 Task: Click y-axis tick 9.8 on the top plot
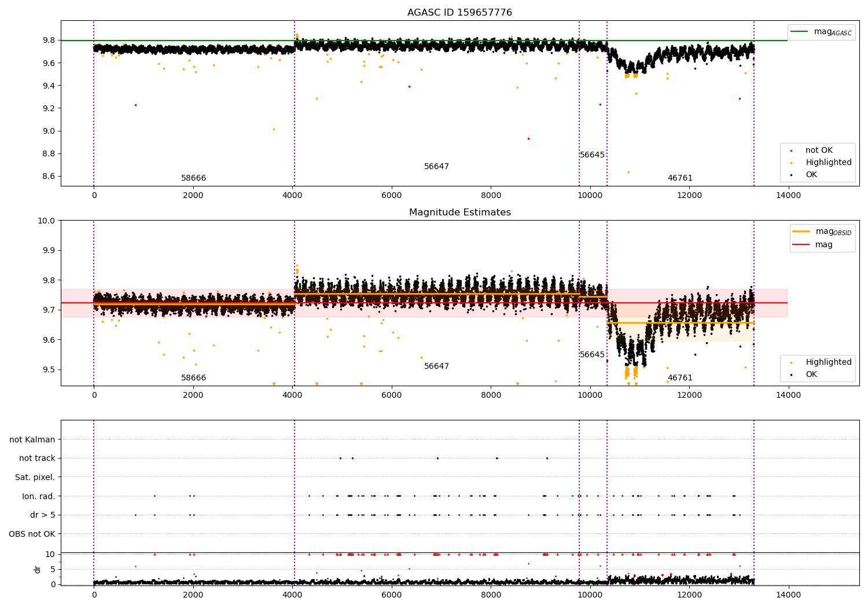click(x=49, y=41)
